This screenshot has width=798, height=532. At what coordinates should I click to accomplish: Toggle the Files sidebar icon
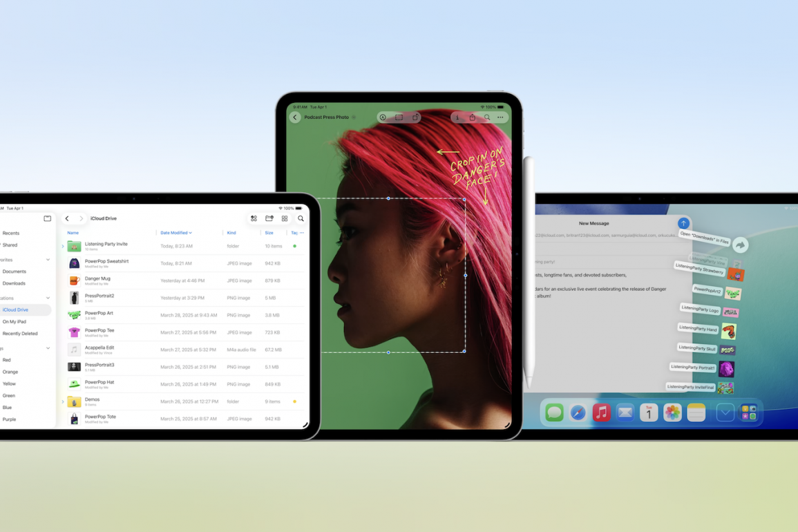(x=47, y=218)
